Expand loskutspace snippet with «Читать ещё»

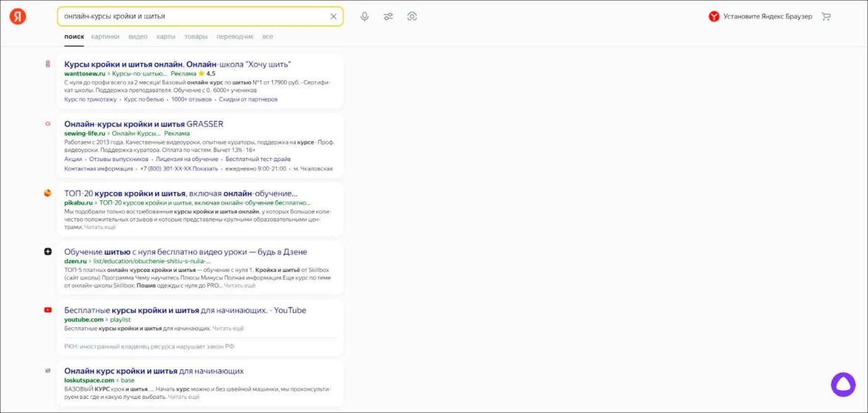click(x=184, y=397)
